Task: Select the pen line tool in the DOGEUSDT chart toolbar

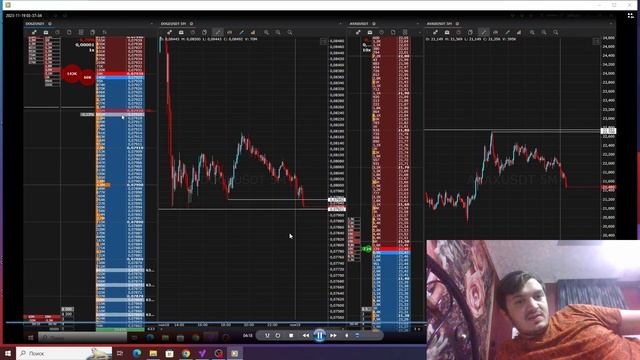Action: point(241,32)
